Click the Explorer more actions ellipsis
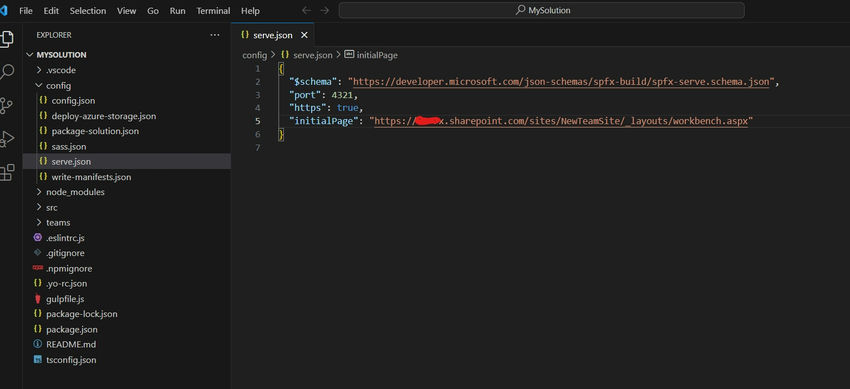 pos(215,35)
